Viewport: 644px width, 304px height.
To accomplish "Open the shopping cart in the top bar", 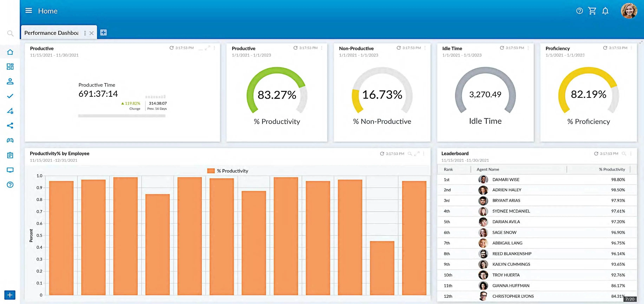I will (592, 11).
